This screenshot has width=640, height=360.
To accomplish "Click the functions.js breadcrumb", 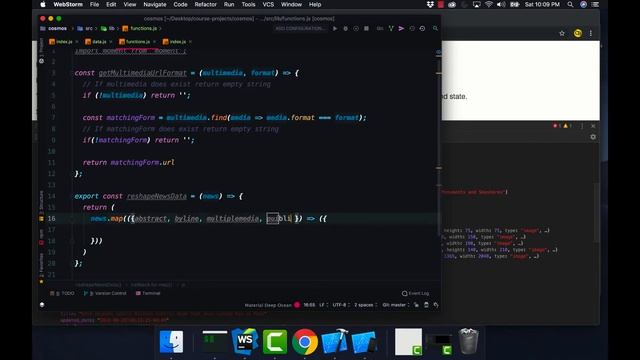I will point(140,29).
